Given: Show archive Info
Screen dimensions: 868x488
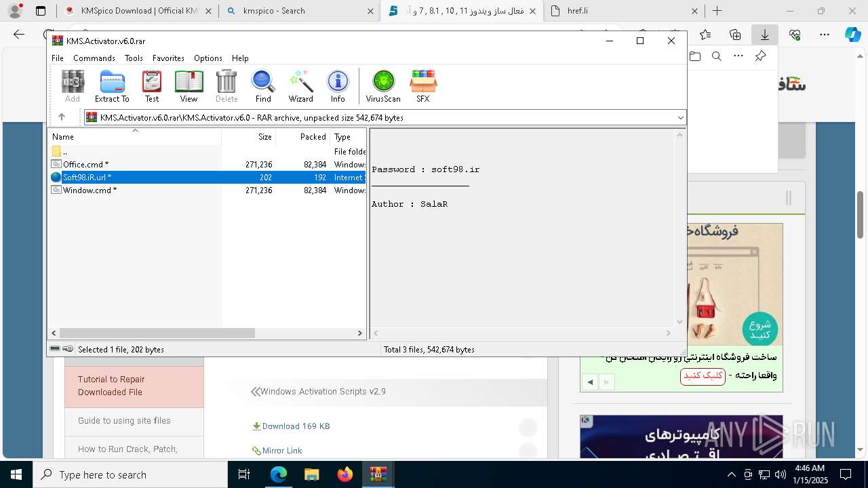Looking at the screenshot, I should click(338, 86).
